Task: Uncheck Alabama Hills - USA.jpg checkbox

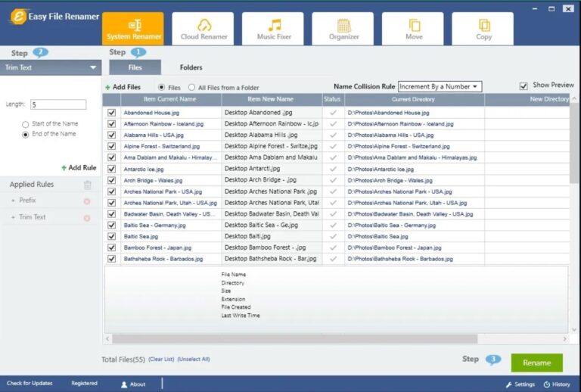Action: (111, 135)
